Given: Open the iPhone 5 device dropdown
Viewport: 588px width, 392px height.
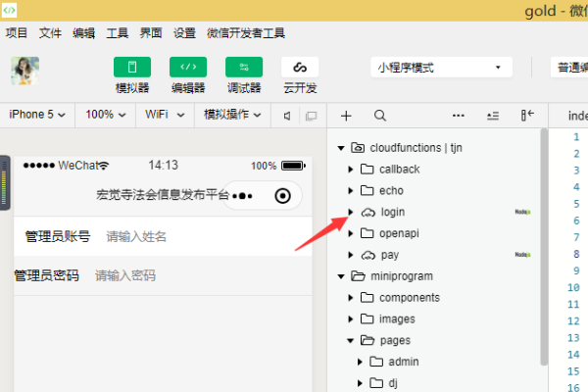Looking at the screenshot, I should coord(37,115).
